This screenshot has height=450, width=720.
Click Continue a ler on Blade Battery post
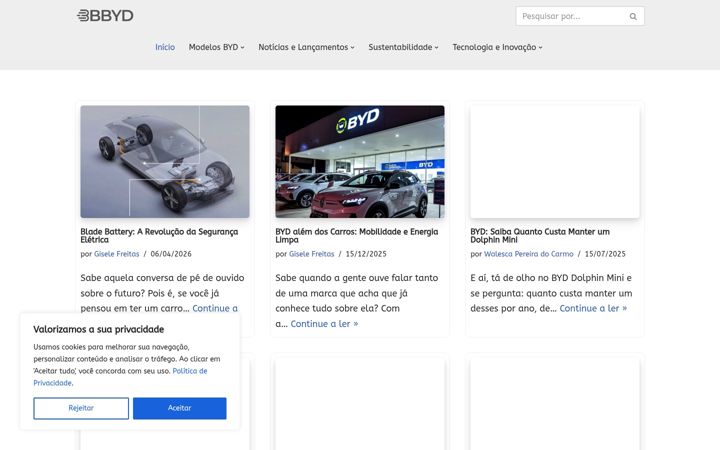coord(215,308)
